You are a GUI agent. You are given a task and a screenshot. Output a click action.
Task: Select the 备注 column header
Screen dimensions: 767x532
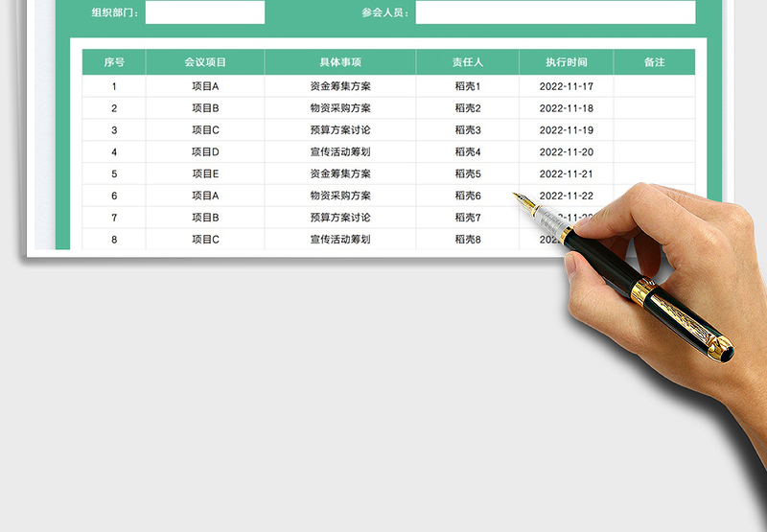tap(654, 62)
